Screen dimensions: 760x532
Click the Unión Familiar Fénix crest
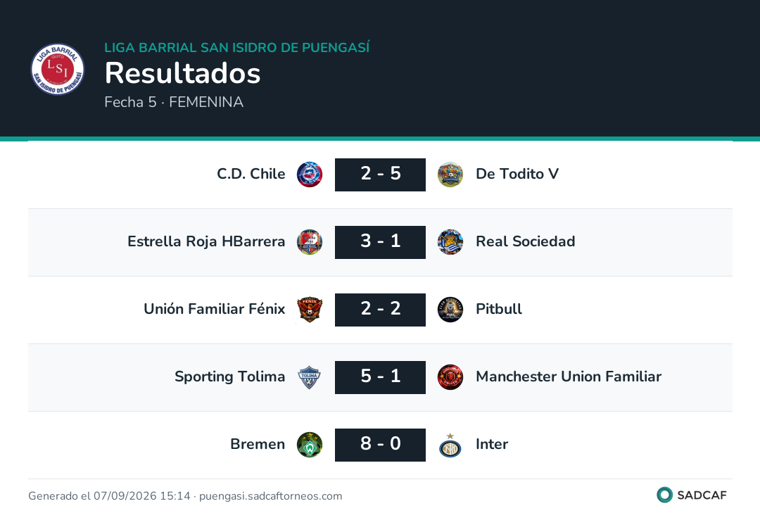coord(310,310)
